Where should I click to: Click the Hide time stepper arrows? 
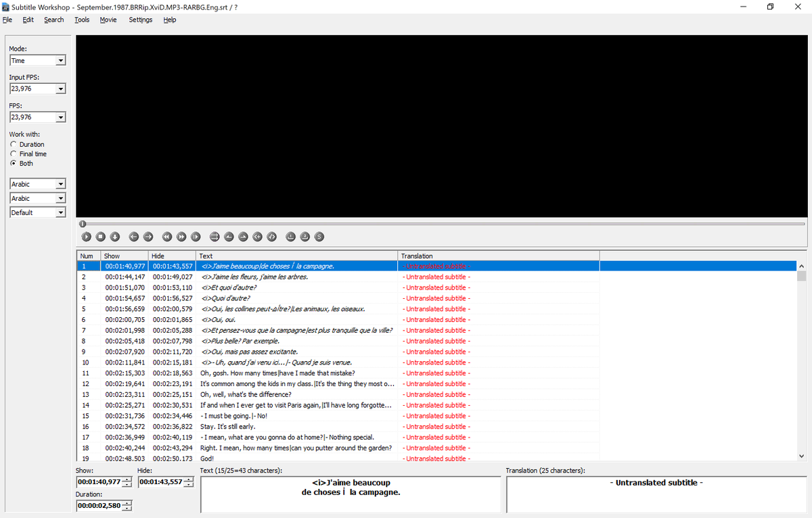(188, 482)
